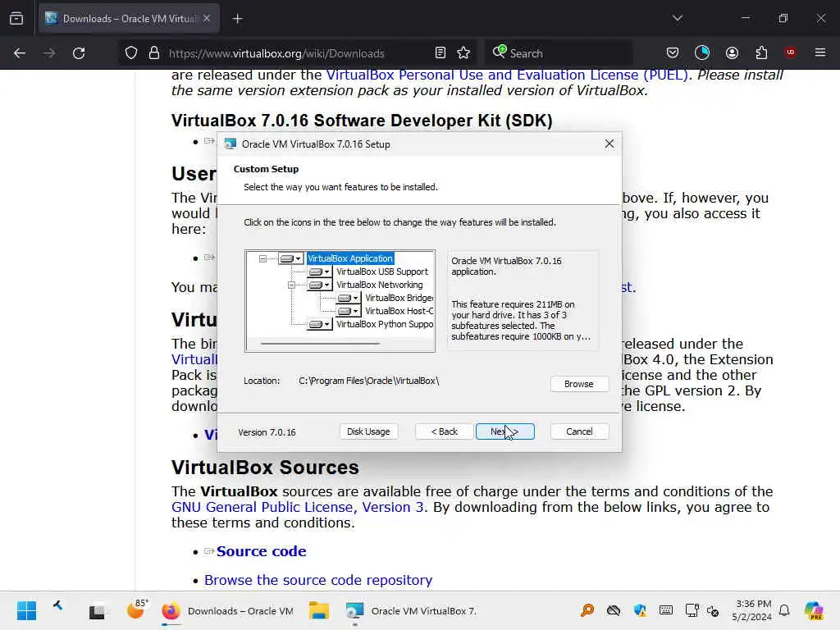
Task: Open the Windows Start menu
Action: click(26, 610)
